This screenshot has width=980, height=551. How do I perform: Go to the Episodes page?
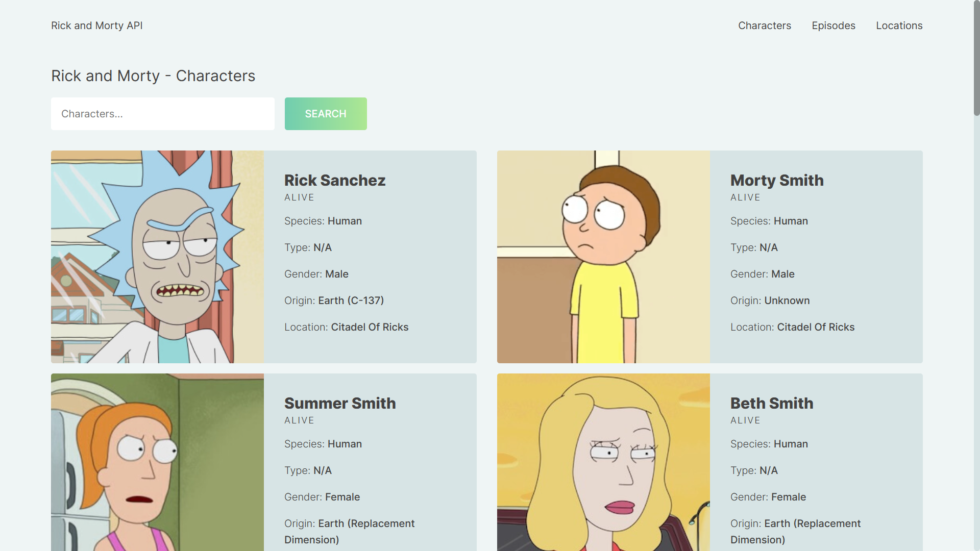tap(833, 26)
